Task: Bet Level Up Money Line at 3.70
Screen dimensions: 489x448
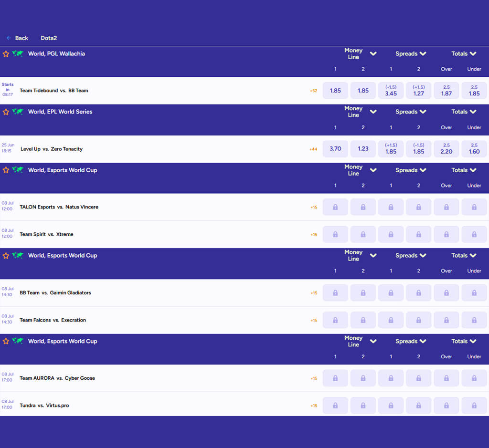Action: point(335,148)
